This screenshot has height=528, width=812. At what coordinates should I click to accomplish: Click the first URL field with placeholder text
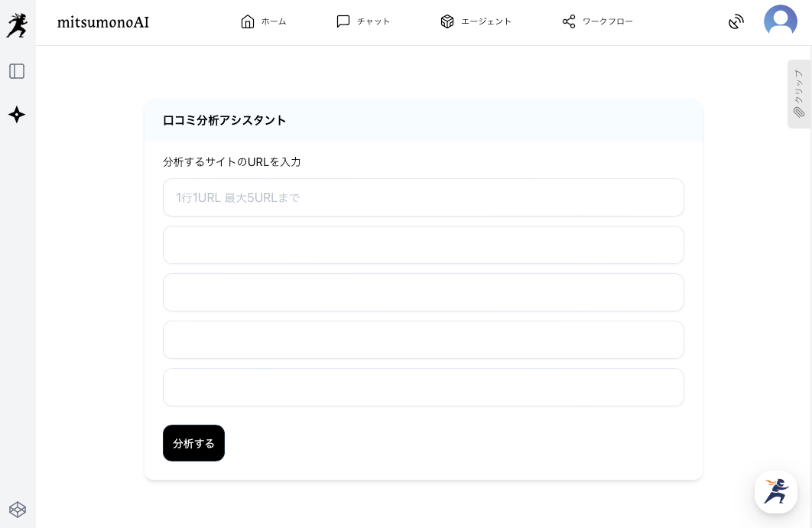pos(423,197)
